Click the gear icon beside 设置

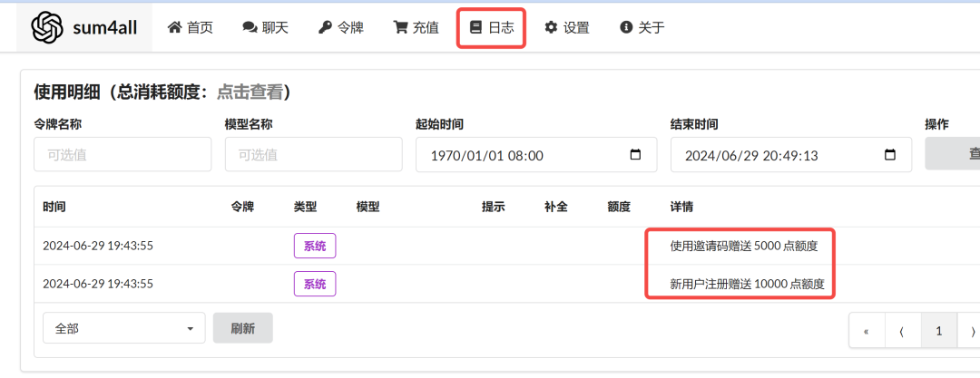pos(551,27)
